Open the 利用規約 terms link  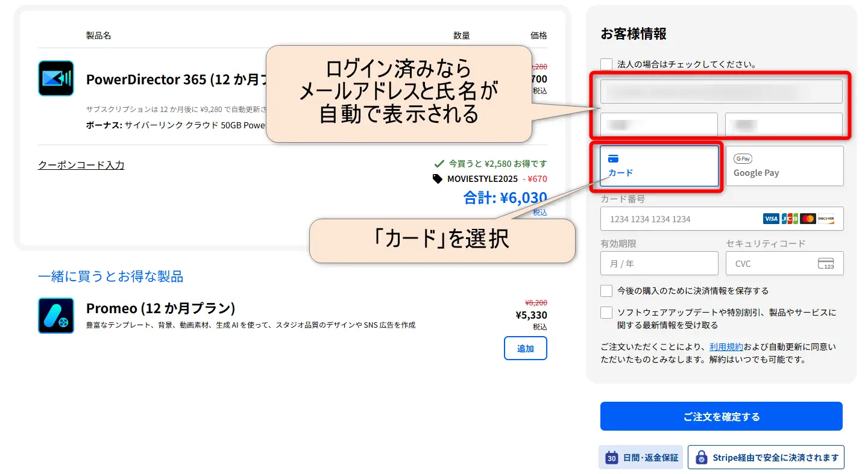pos(726,346)
